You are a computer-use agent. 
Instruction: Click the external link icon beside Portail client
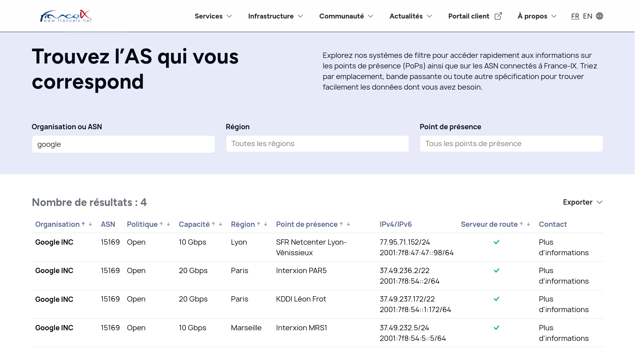(x=498, y=16)
